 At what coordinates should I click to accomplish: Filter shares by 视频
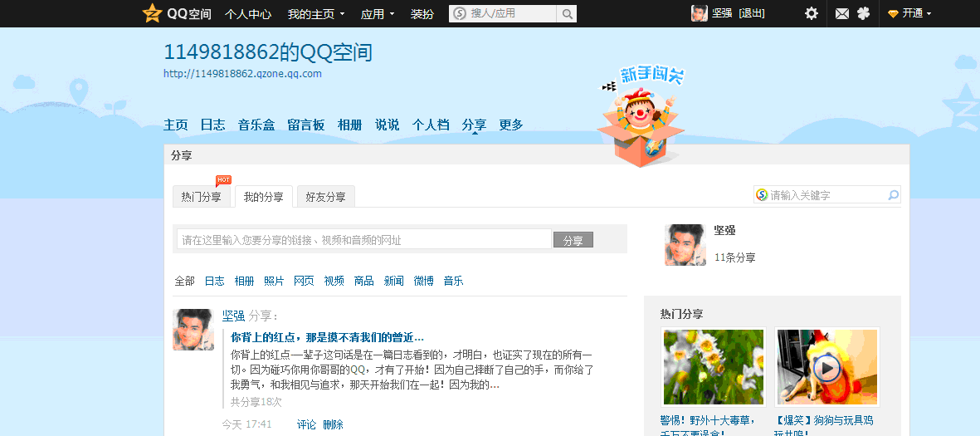[334, 281]
